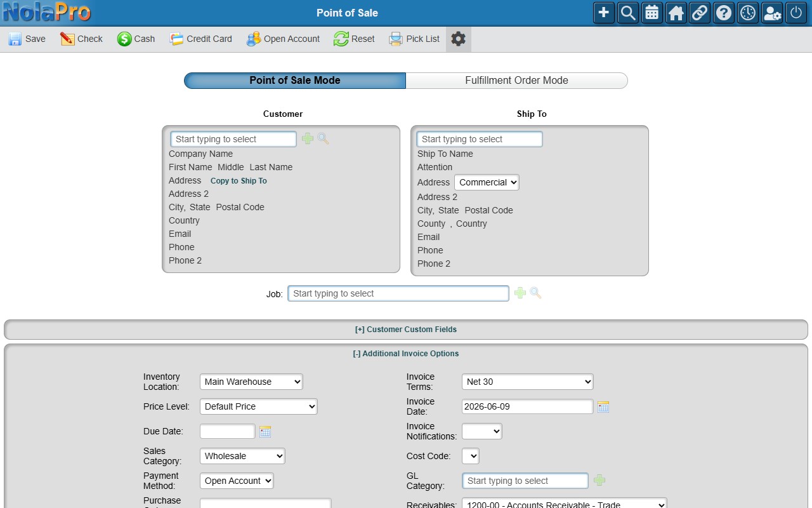
Task: Click the Invoice Date field showing 2026-06-09
Action: tap(528, 406)
